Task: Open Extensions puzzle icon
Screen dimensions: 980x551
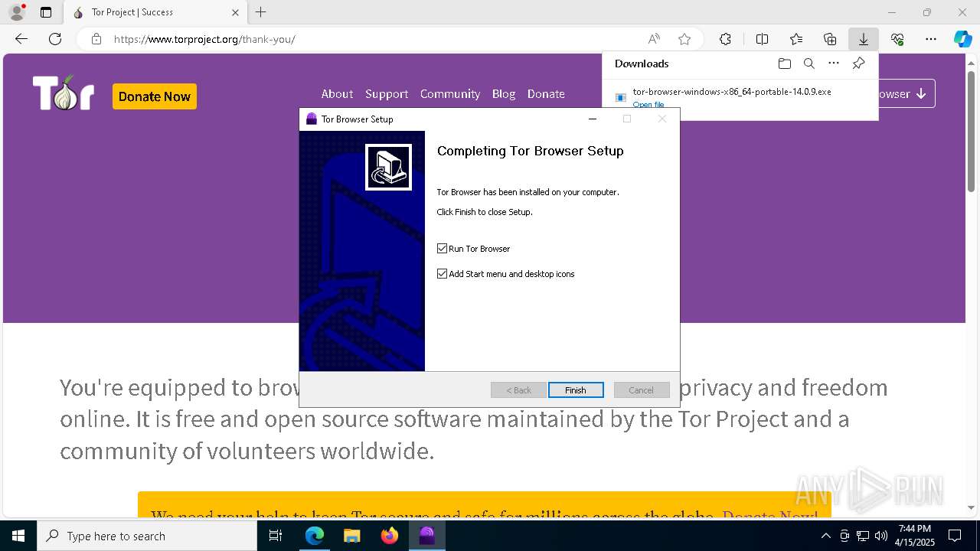Action: (725, 39)
